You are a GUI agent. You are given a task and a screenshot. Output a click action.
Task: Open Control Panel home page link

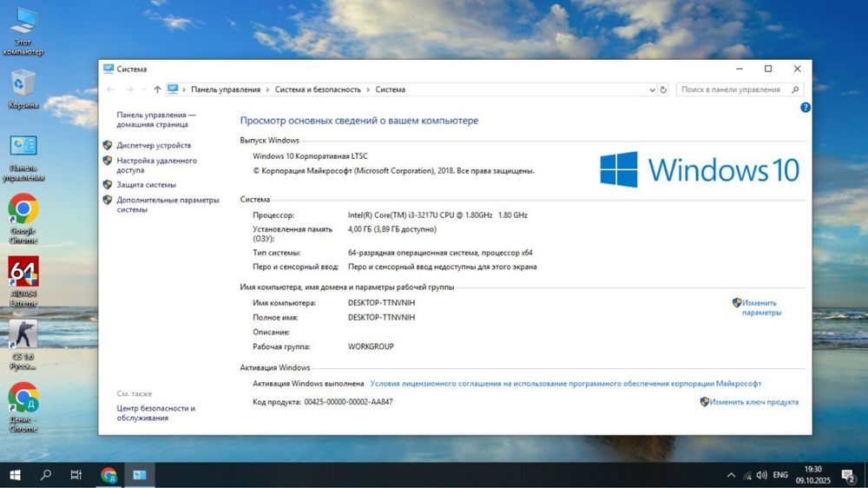click(156, 120)
